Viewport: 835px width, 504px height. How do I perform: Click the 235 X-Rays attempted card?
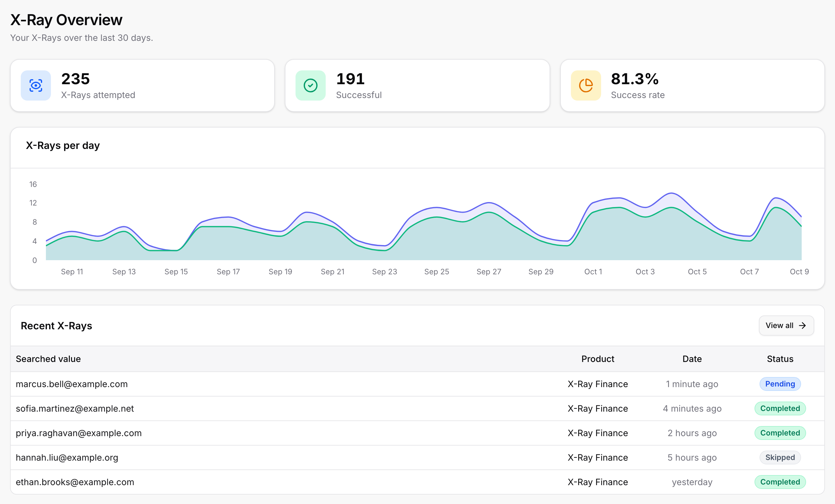[x=142, y=85]
